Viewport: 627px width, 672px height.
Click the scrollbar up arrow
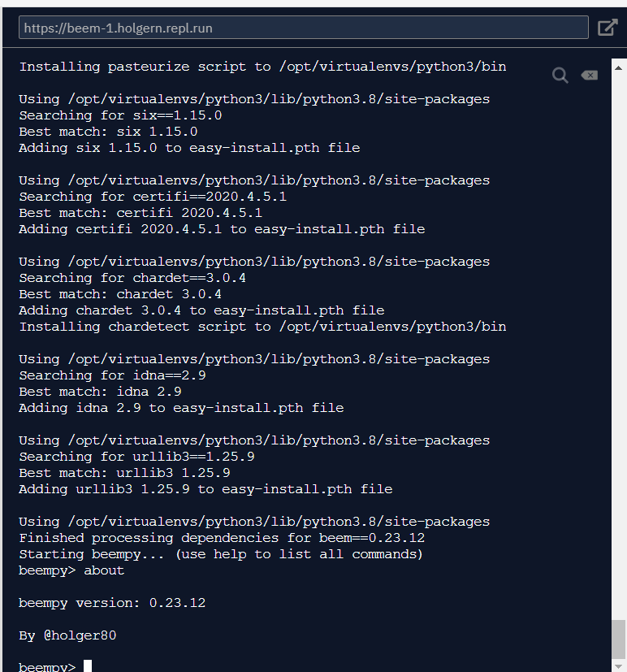coord(618,67)
